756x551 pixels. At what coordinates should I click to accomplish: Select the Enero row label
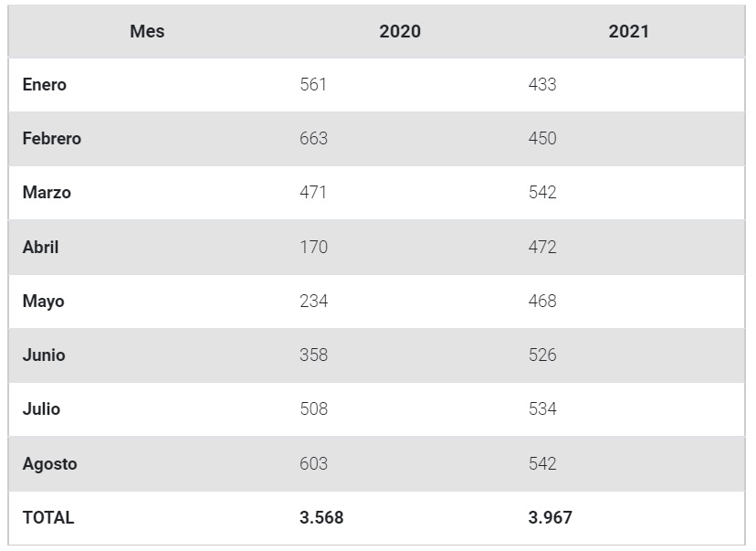pyautogui.click(x=45, y=85)
